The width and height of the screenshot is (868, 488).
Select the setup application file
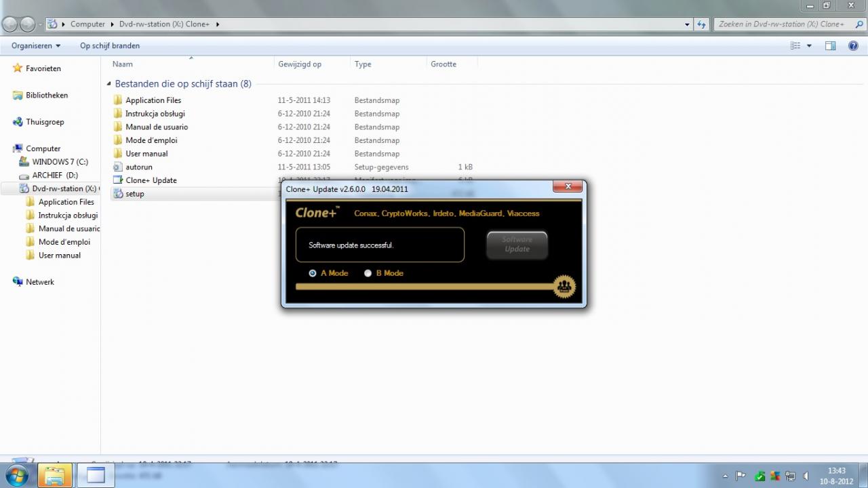click(135, 194)
